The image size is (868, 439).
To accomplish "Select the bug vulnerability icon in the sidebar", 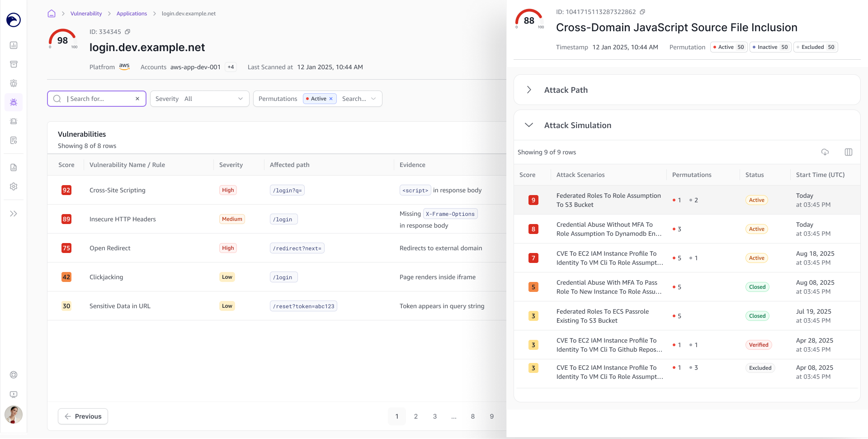I will pos(14,102).
